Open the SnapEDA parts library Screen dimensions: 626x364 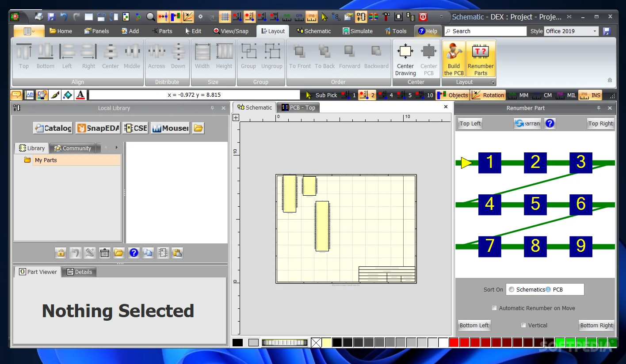(x=98, y=128)
